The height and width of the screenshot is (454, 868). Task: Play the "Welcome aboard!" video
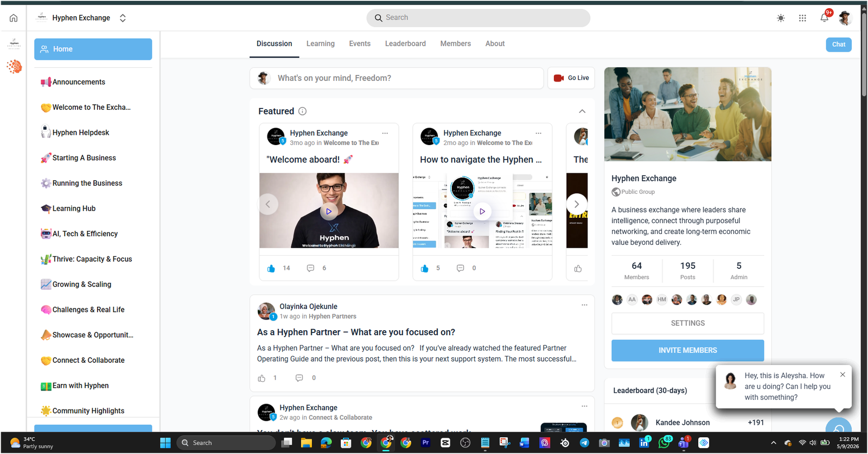(328, 211)
